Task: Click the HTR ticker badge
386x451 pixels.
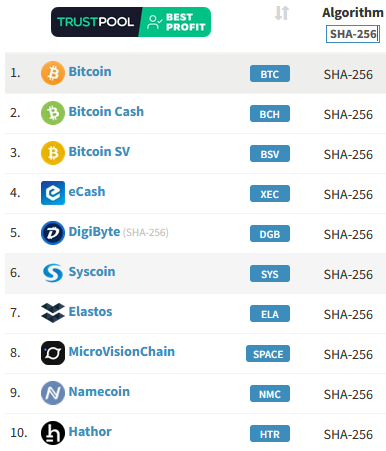Action: pyautogui.click(x=270, y=434)
